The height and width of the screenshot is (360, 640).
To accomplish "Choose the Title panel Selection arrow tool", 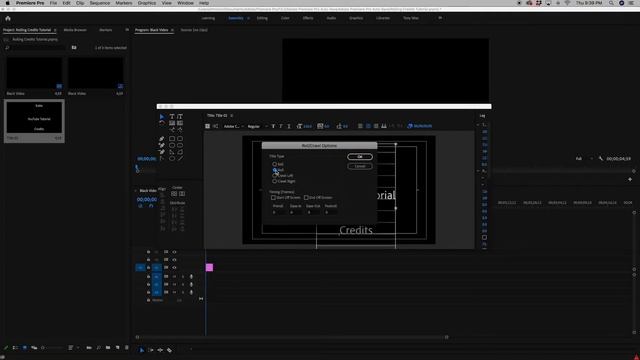I will click(x=162, y=117).
